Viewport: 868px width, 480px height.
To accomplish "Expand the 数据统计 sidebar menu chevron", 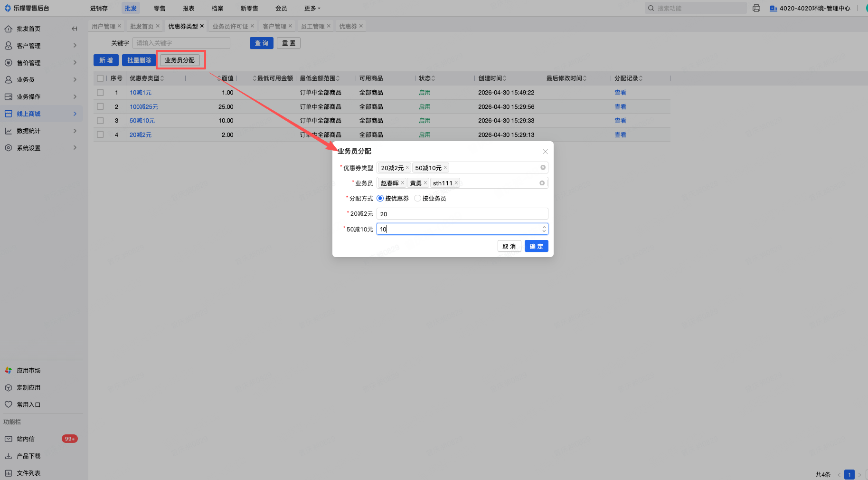I will [75, 131].
